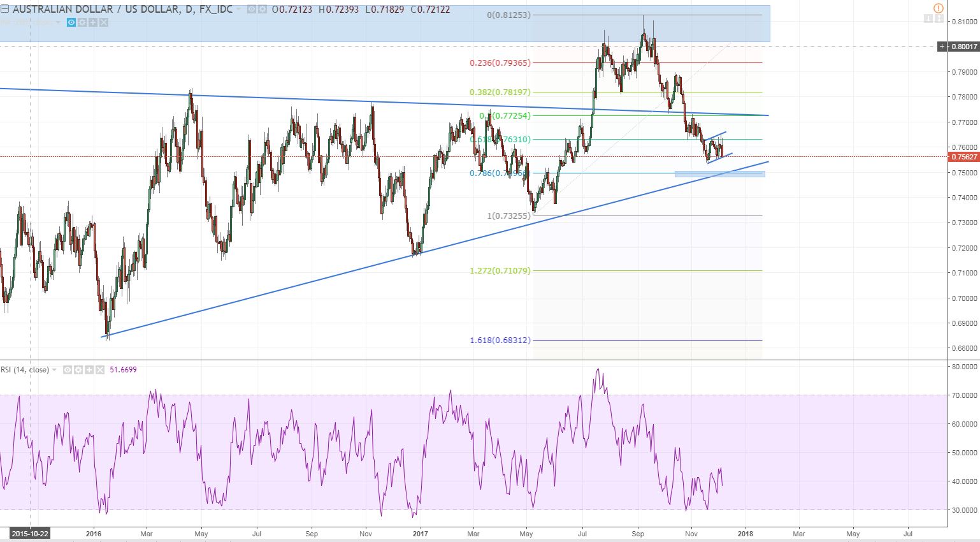Click the 2015-10-22 date label on time axis

(x=30, y=534)
